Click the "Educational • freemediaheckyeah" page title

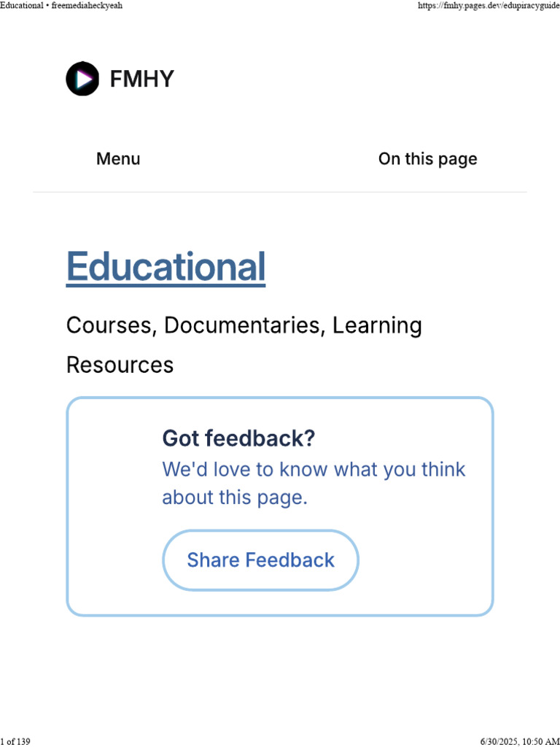tap(61, 6)
